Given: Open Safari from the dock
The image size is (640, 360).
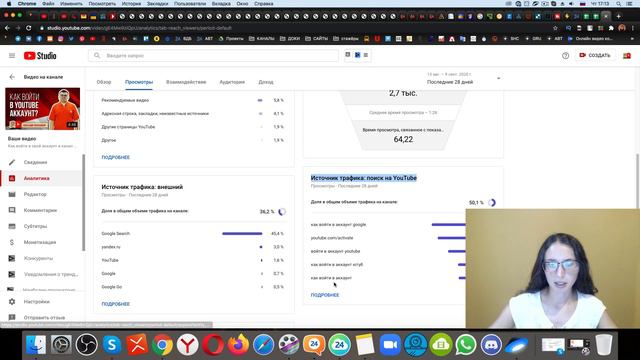Looking at the screenshot, I should click(x=264, y=344).
